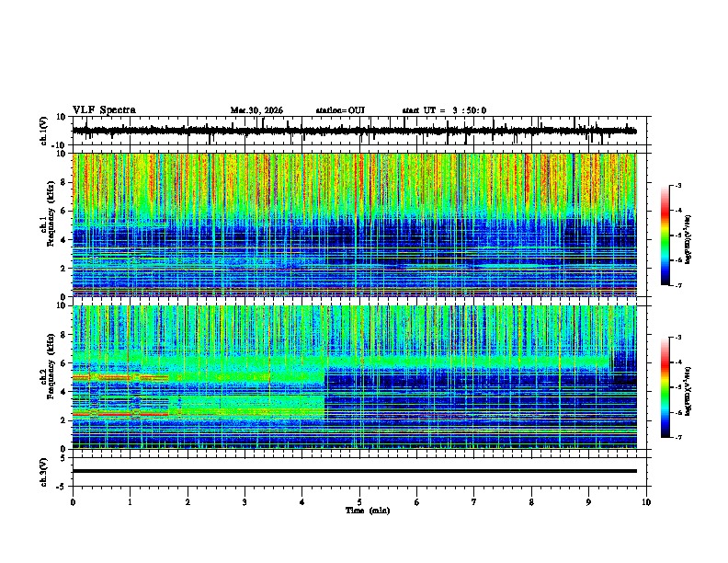Image resolution: width=728 pixels, height=563 pixels.
Task: Click the time axis tick label 0
Action: tap(73, 502)
